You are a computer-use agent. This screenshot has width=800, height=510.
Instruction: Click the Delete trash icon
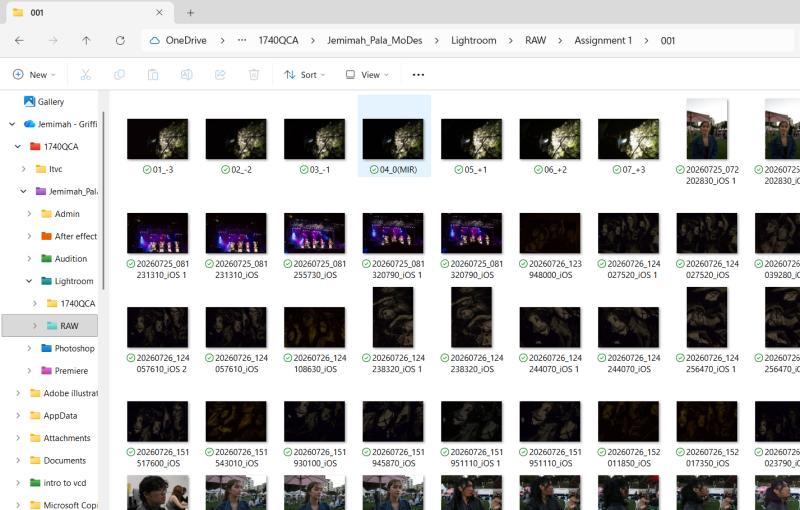[254, 74]
